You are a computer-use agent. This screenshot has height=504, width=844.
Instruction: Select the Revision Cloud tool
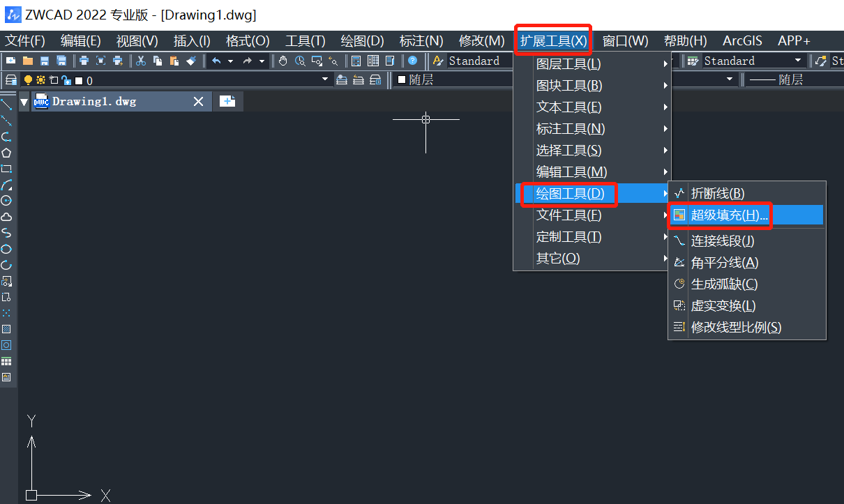pos(6,217)
